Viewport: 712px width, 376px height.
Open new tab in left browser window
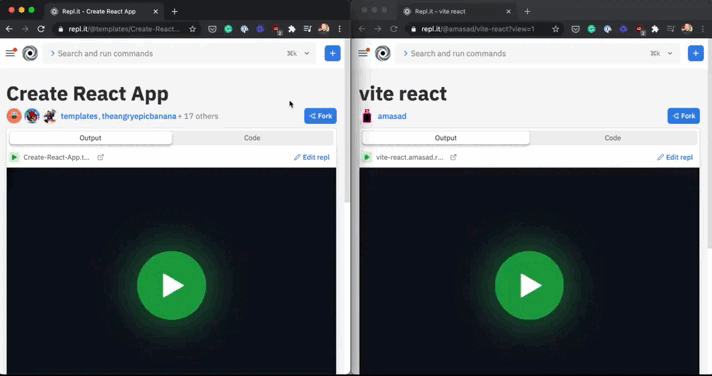(x=174, y=11)
